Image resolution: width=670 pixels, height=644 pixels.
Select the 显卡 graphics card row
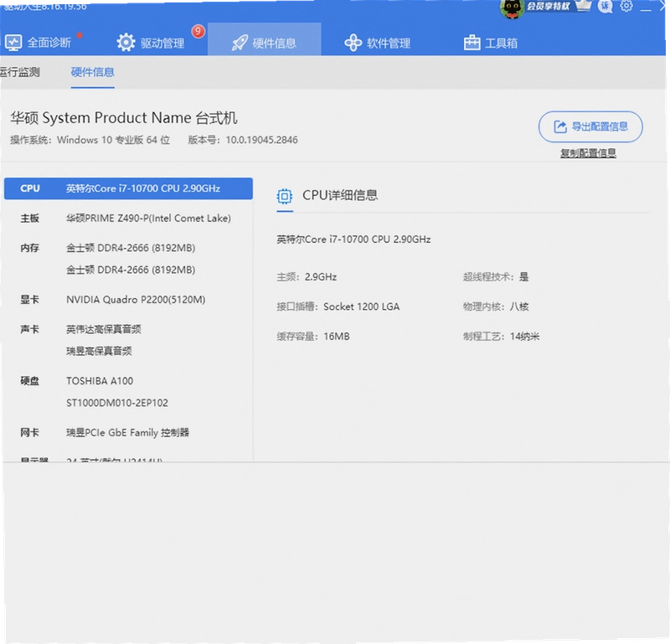[x=128, y=300]
